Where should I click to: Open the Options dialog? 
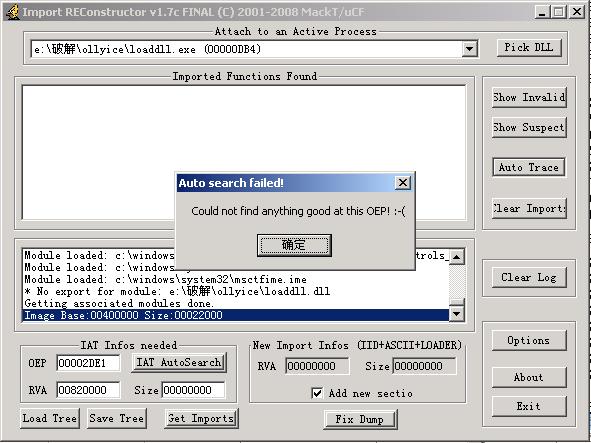click(x=529, y=340)
